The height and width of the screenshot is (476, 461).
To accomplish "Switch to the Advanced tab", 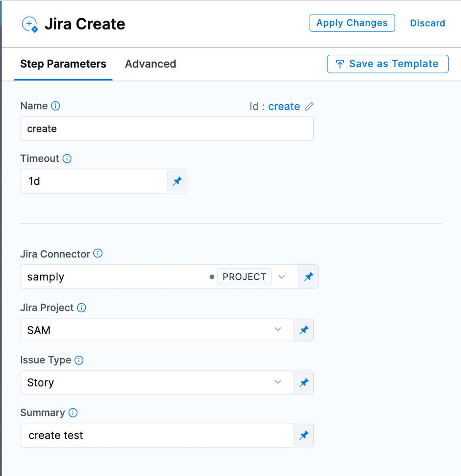I will click(150, 64).
